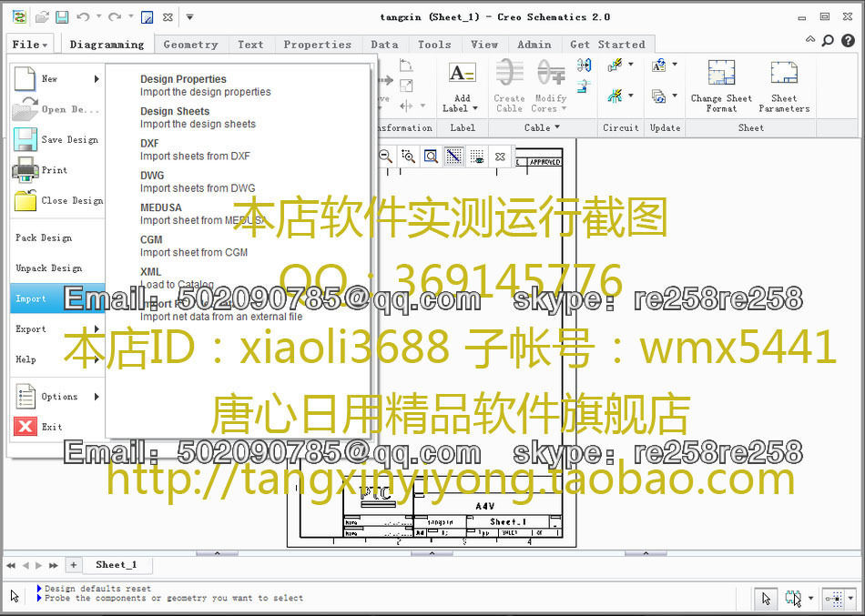This screenshot has height=616, width=865.
Task: Switch to the Geometry ribbon tab
Action: coord(190,45)
